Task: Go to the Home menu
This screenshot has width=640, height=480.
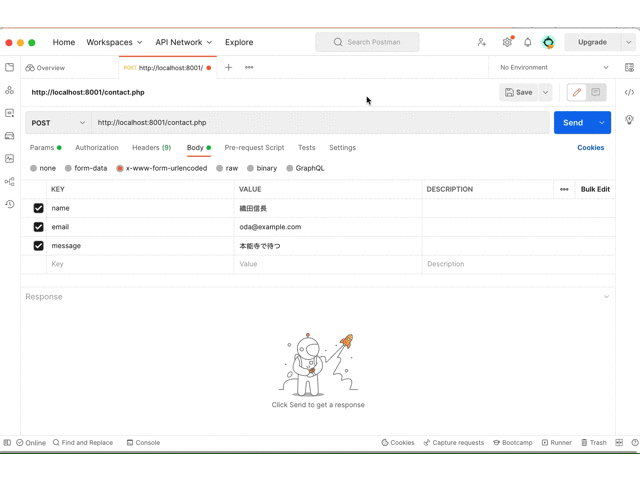Action: point(64,42)
